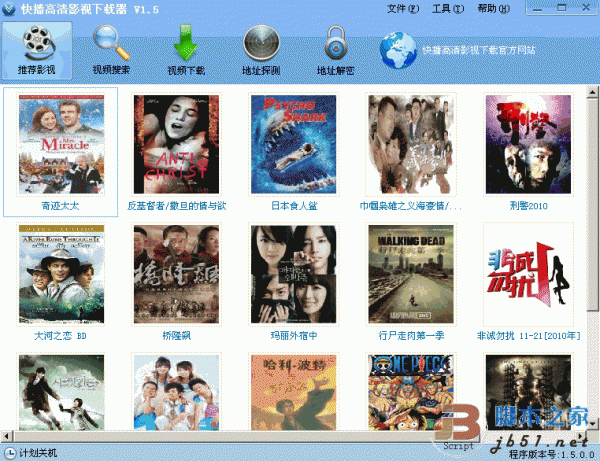Select the poster of group of kids
600x461 pixels.
(x=176, y=393)
